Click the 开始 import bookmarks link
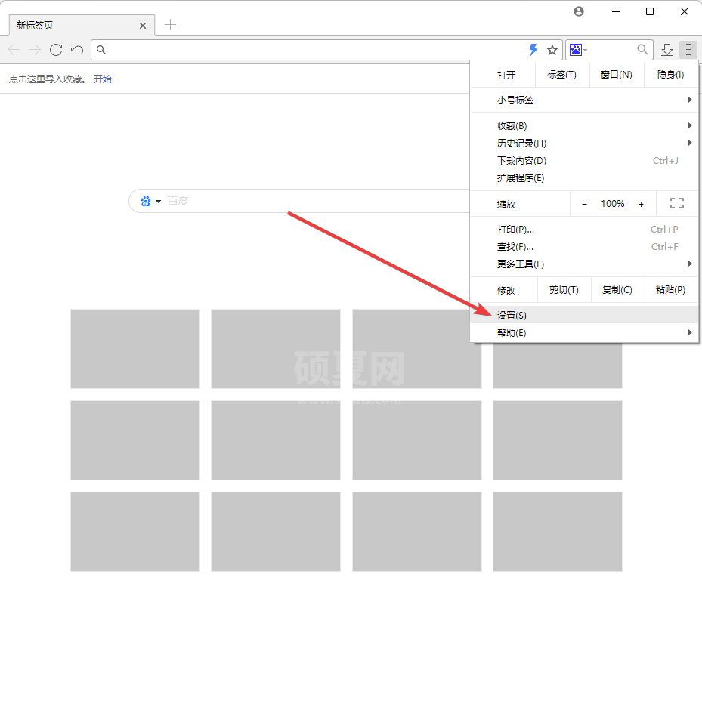The width and height of the screenshot is (702, 728). pyautogui.click(x=103, y=79)
